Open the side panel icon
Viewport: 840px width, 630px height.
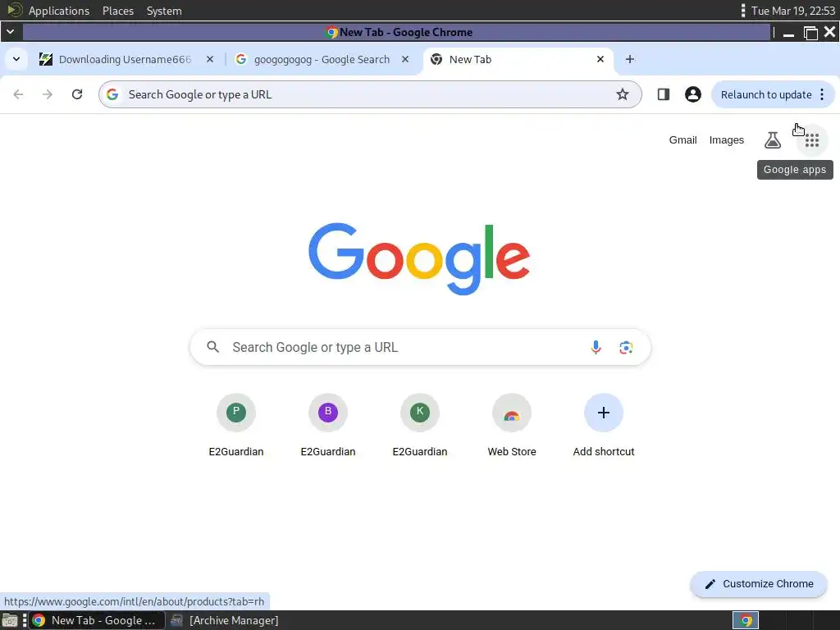(x=663, y=94)
